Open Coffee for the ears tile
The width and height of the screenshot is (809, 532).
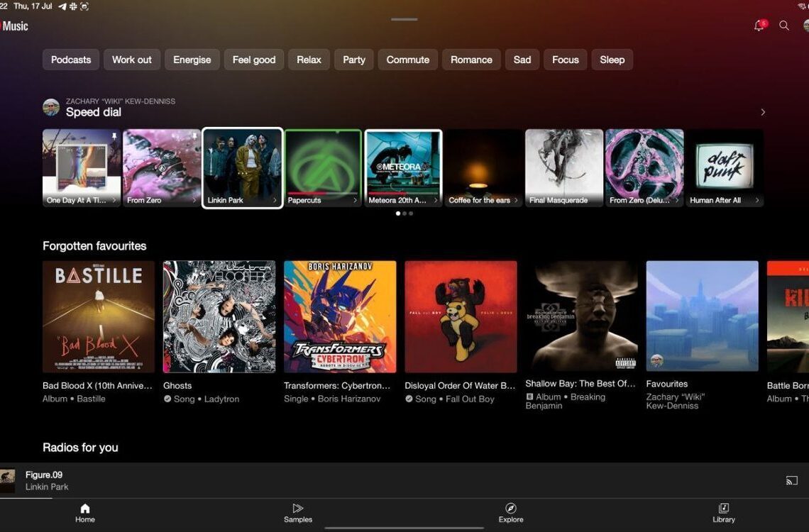coord(483,168)
